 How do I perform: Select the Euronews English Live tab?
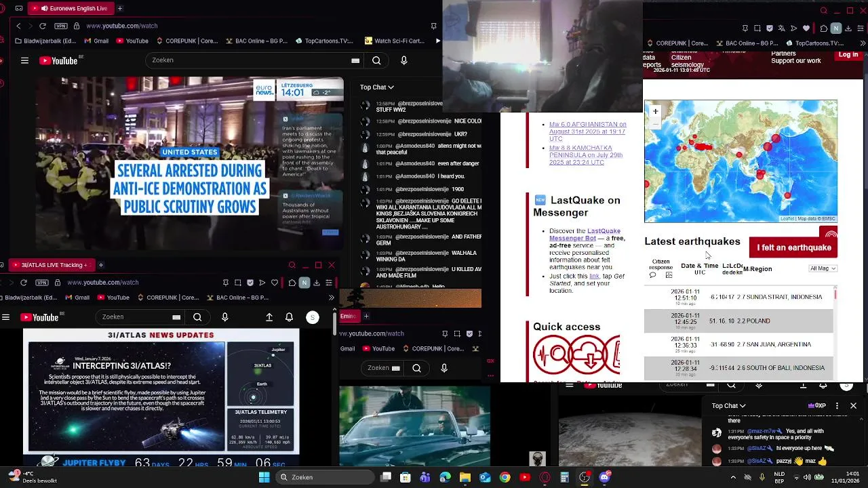[x=72, y=8]
